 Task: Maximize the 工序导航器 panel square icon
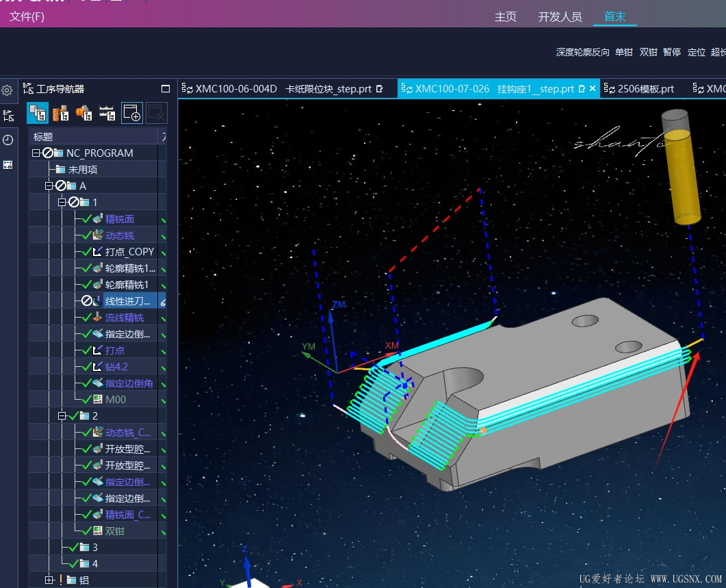click(166, 88)
